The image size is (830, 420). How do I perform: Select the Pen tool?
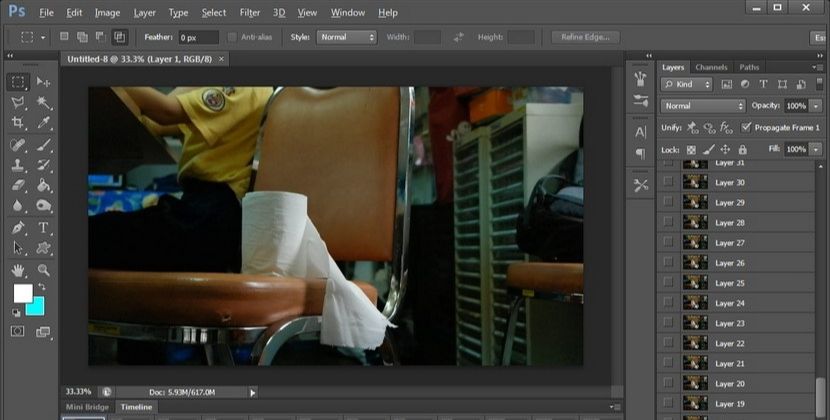pos(18,228)
